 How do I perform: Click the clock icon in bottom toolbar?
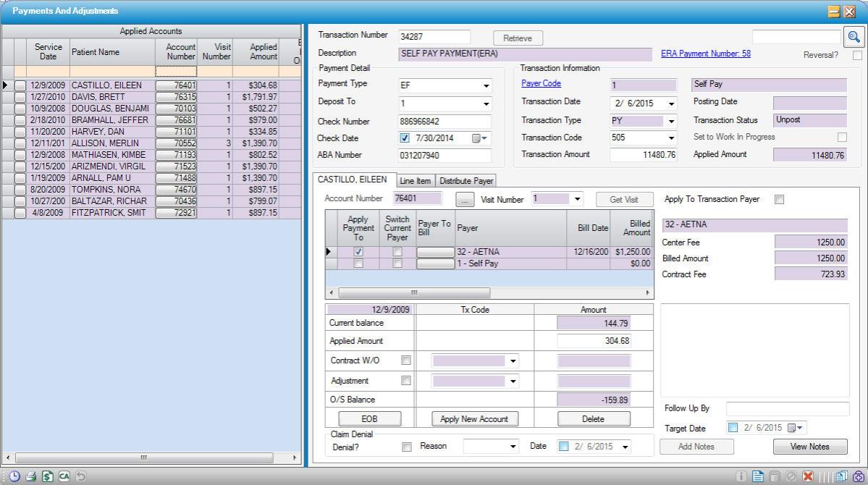(15, 476)
